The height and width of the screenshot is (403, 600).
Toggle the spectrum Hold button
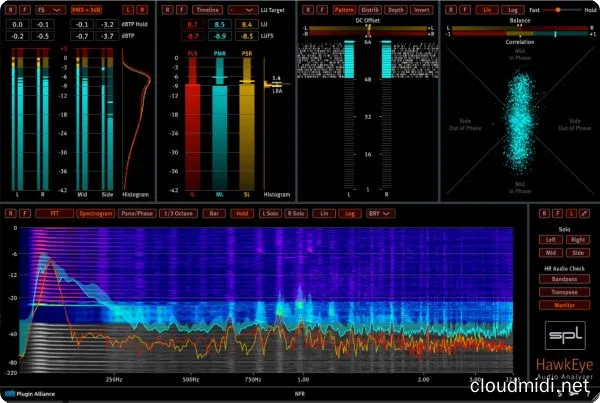coord(241,213)
